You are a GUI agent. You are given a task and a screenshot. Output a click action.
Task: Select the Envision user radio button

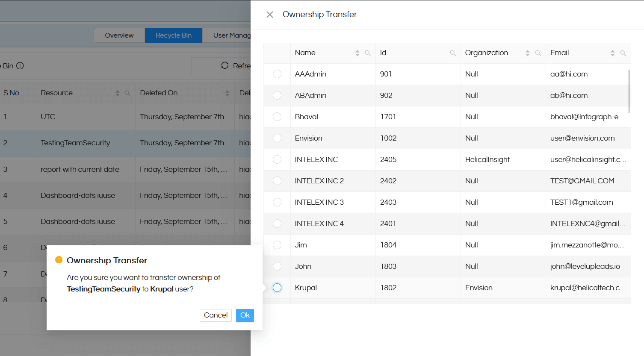tap(277, 138)
